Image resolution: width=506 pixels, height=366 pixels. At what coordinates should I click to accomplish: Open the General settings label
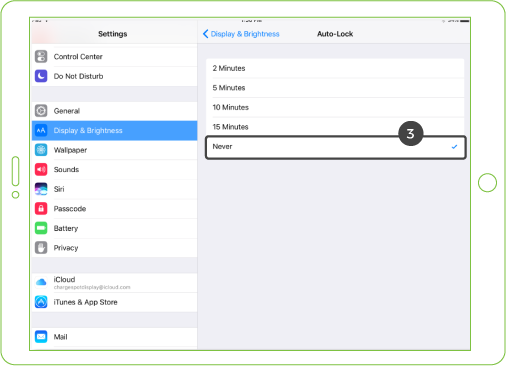coord(67,111)
